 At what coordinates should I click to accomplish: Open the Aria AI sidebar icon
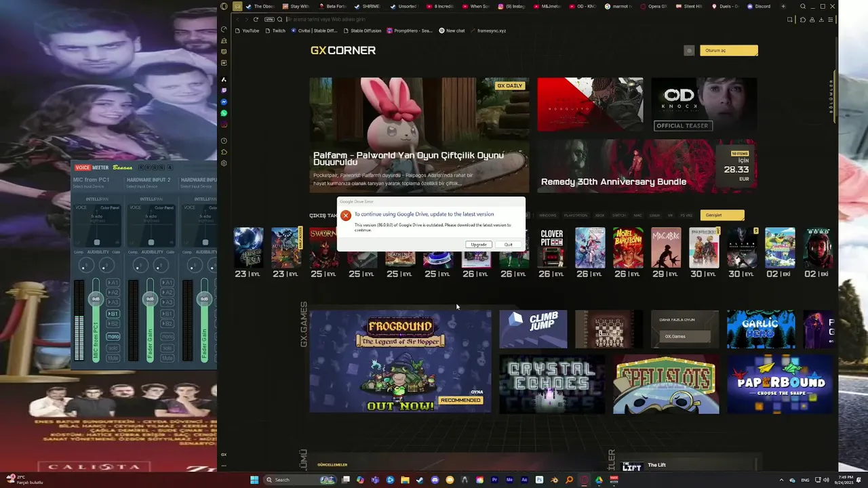[224, 79]
